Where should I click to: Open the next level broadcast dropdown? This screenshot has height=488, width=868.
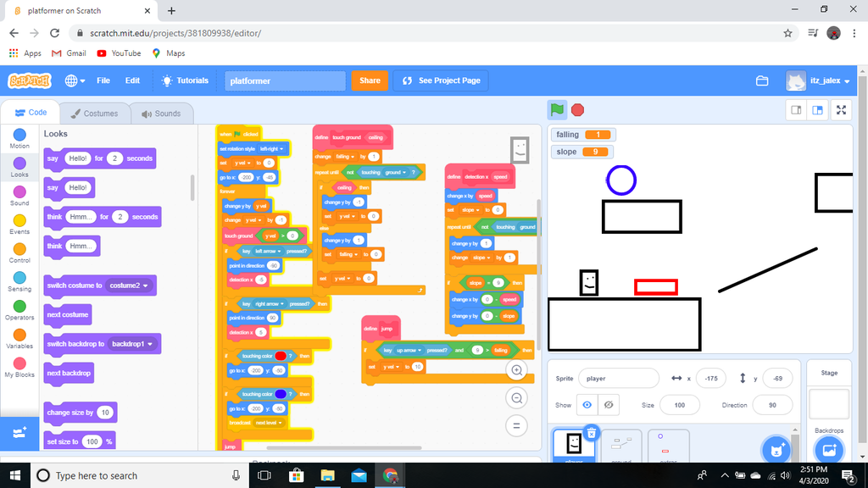pos(270,423)
